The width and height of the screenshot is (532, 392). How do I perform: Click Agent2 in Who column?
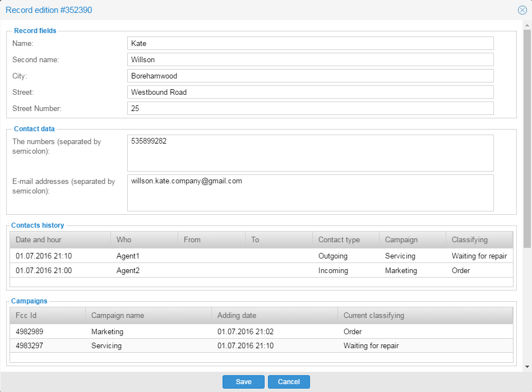point(128,270)
